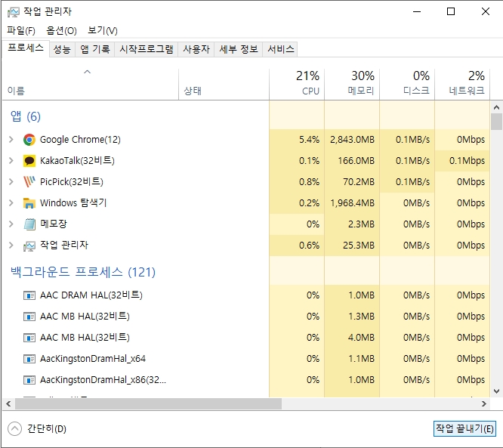Switch to the 서비스 tab

(x=281, y=49)
